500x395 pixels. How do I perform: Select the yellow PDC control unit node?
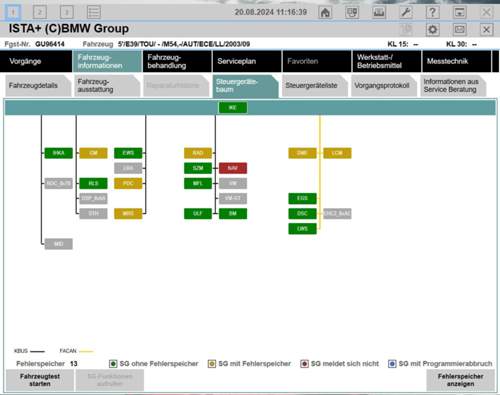point(128,183)
